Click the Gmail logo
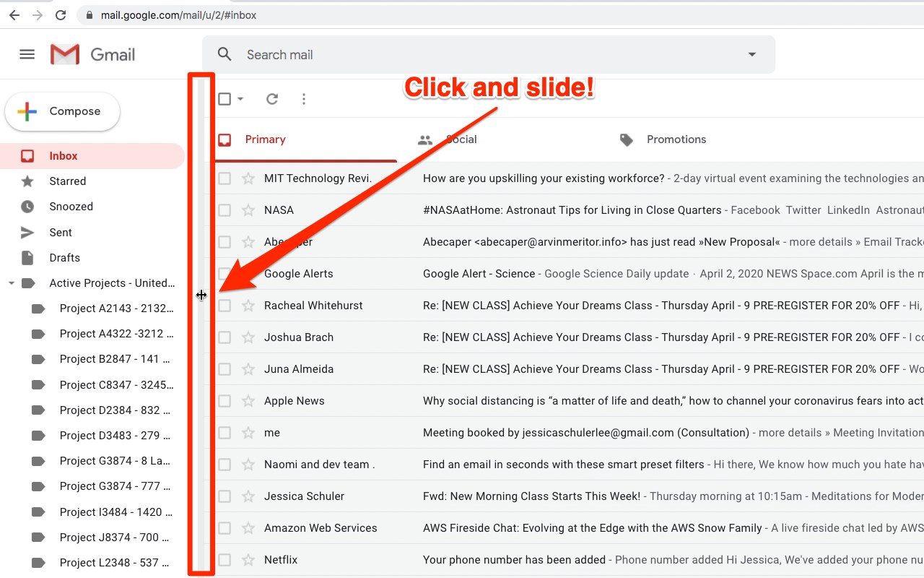This screenshot has width=924, height=578. click(92, 54)
